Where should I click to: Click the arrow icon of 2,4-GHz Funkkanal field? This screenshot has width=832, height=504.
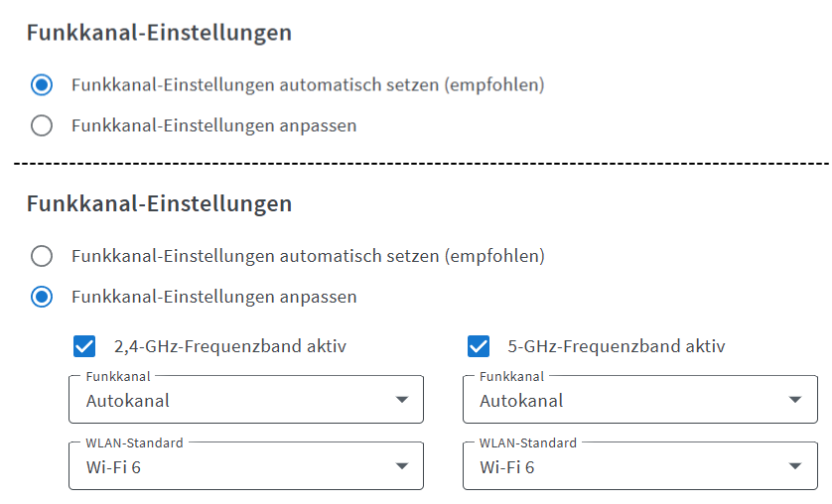coord(401,400)
